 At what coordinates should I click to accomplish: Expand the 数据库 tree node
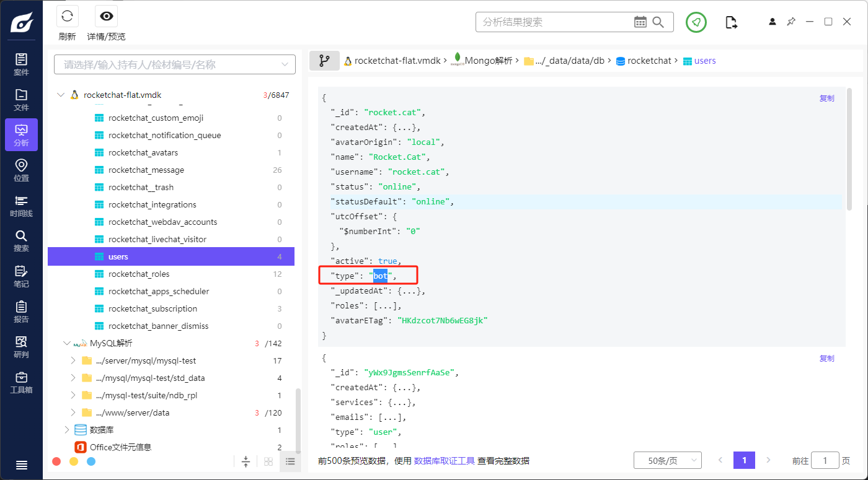tap(67, 430)
